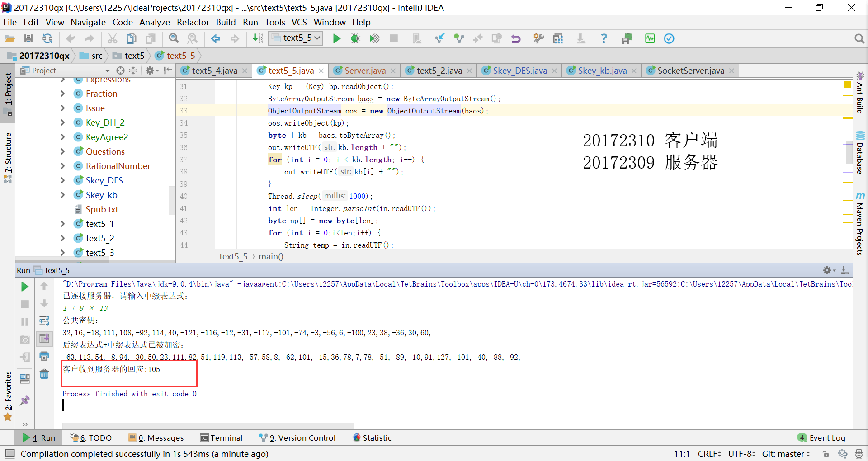
Task: Open the settings wrench icon
Action: coord(539,39)
